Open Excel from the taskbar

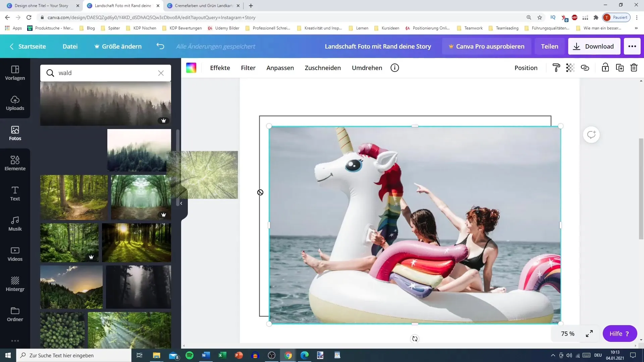pos(222,355)
